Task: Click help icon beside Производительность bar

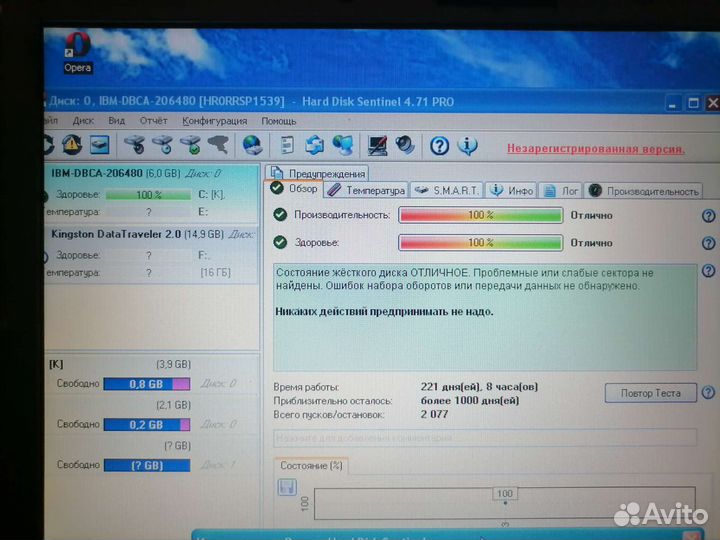Action: click(709, 216)
